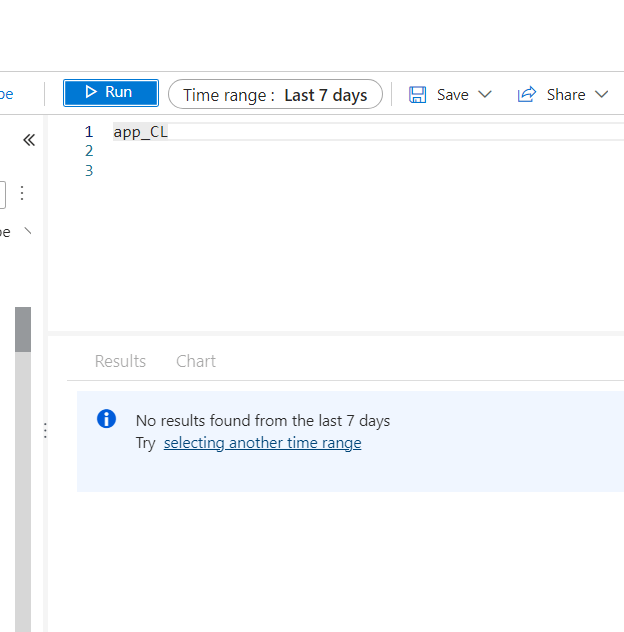The height and width of the screenshot is (632, 624).
Task: Click the Save label text
Action: click(453, 95)
